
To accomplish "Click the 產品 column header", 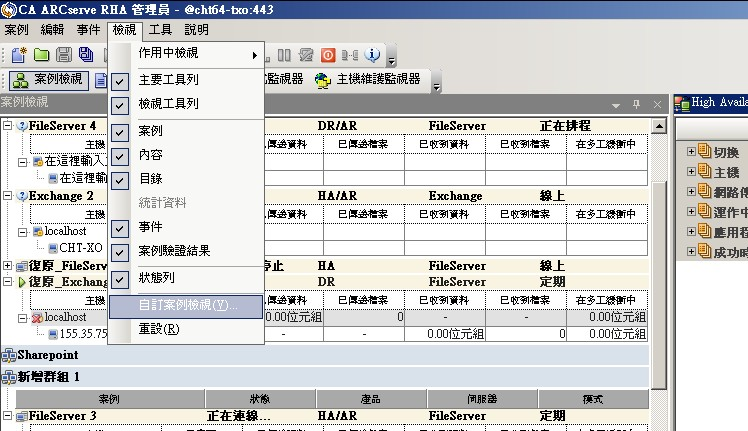I will pos(371,399).
